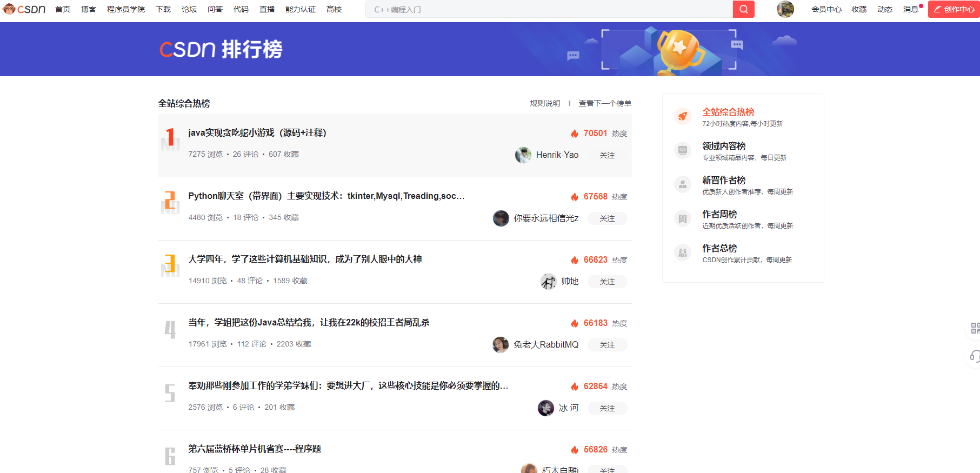Open 直播 in top navigation
Image resolution: width=980 pixels, height=473 pixels.
pyautogui.click(x=267, y=9)
